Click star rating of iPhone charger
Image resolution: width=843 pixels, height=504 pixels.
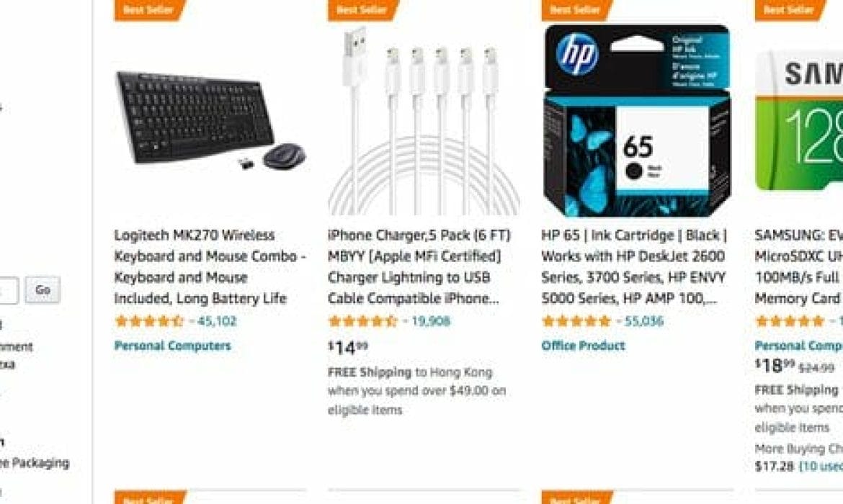click(x=362, y=321)
